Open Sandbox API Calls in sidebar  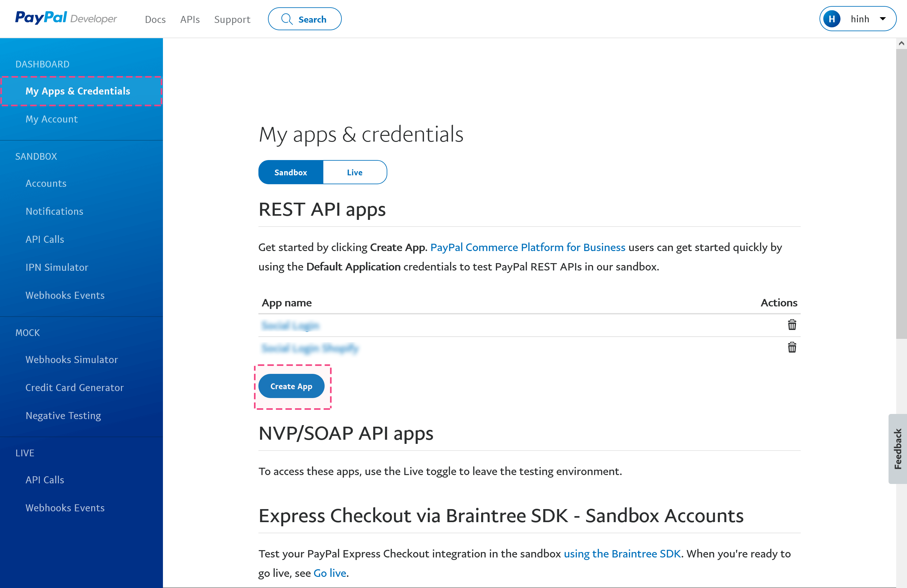pyautogui.click(x=45, y=239)
